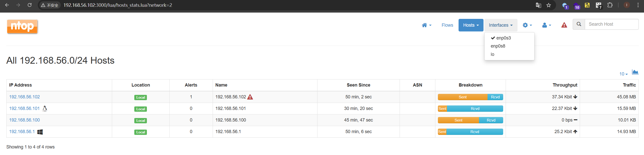Click the magnifier search icon
The width and height of the screenshot is (644, 155).
tap(579, 24)
